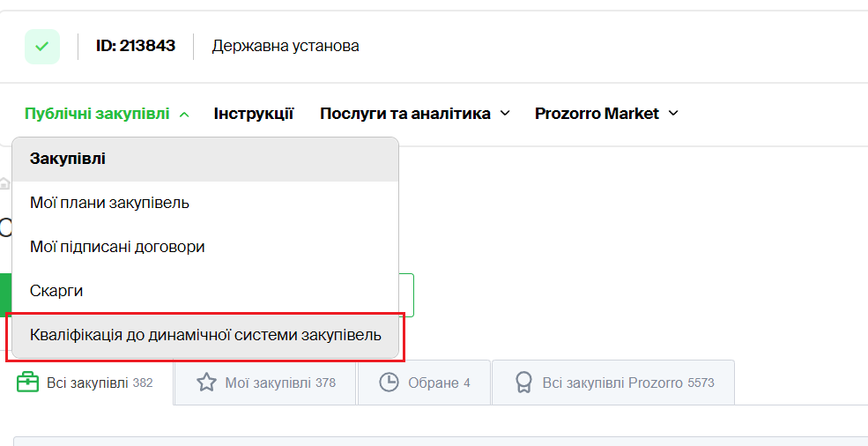The height and width of the screenshot is (446, 868).
Task: Click the briefcase icon on Всі закупівлі tab
Action: point(28,383)
